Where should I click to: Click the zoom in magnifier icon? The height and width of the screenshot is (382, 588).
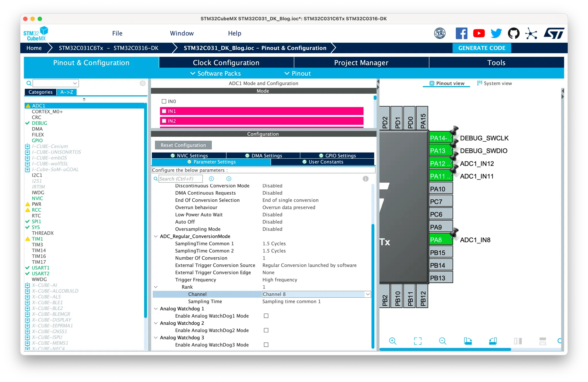tap(392, 341)
